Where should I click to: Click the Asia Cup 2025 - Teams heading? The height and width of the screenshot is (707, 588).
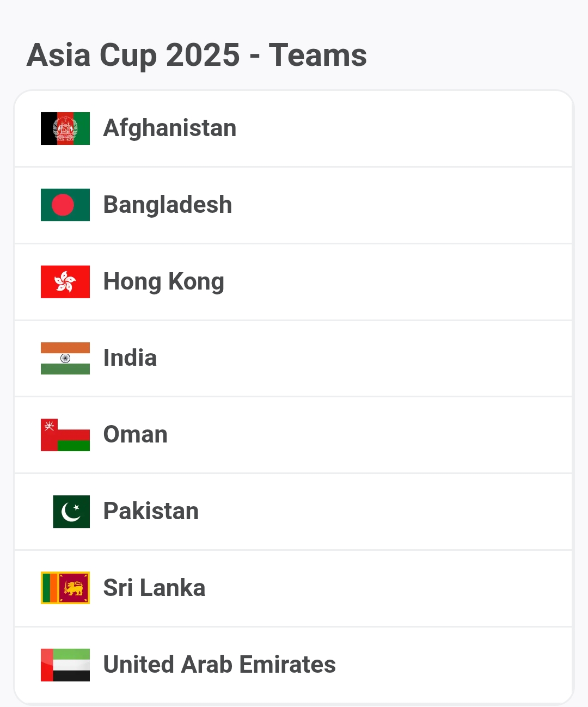[197, 56]
